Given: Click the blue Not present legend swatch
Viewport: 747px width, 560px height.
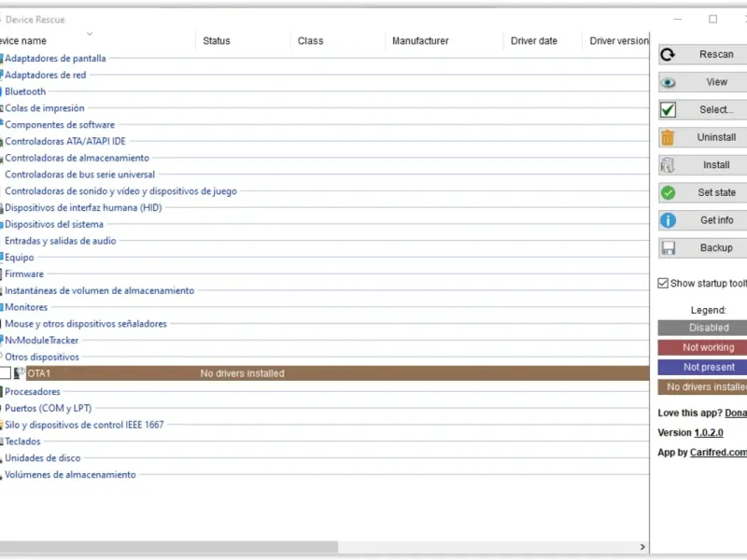Looking at the screenshot, I should [x=703, y=367].
